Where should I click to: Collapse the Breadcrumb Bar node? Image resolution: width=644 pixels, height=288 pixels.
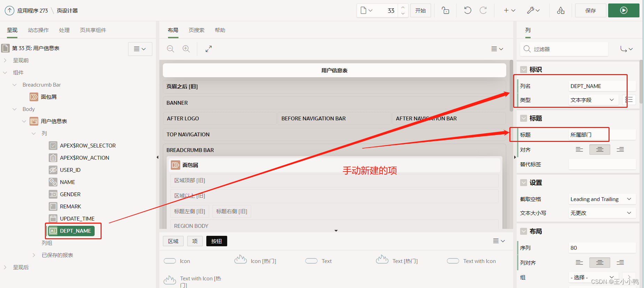tap(15, 85)
